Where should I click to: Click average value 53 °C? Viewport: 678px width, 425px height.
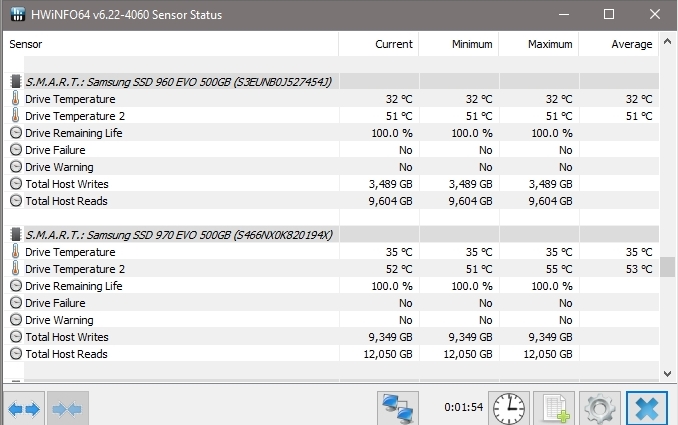pos(639,269)
